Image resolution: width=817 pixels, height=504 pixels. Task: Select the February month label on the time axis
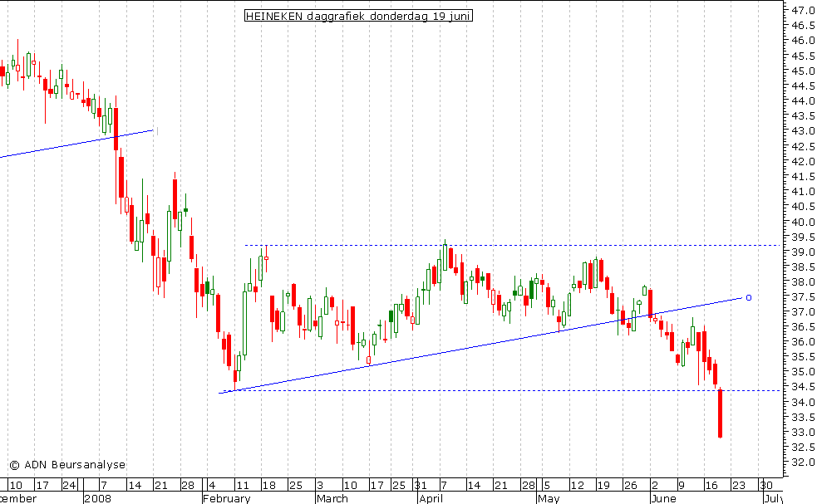[227, 498]
